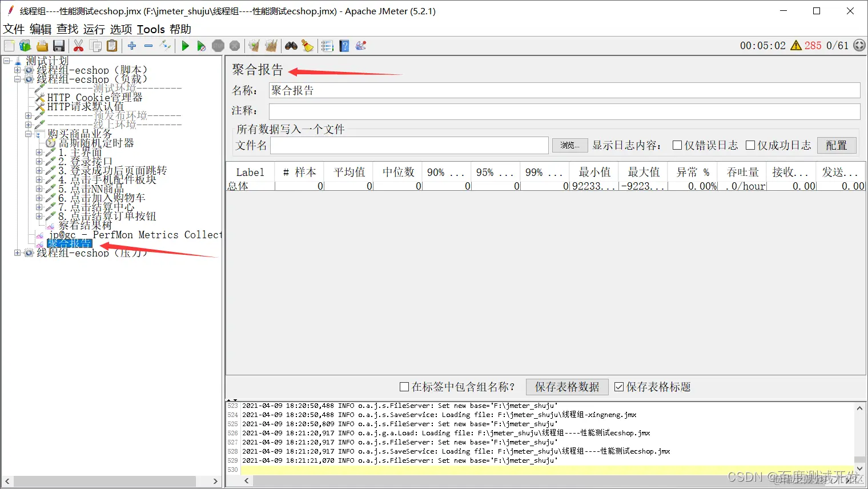Viewport: 868px width, 489px height.
Task: Expand the 1. 主界面 sampler node
Action: tap(39, 153)
